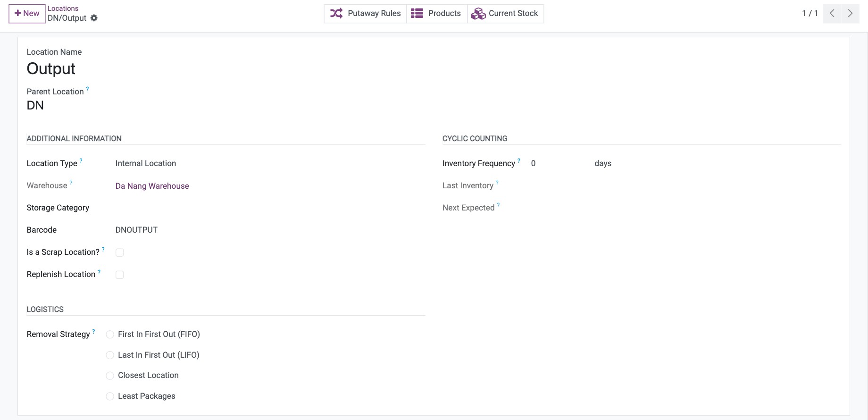Show help tooltip for Next Expected
The width and height of the screenshot is (868, 420).
coord(499,205)
